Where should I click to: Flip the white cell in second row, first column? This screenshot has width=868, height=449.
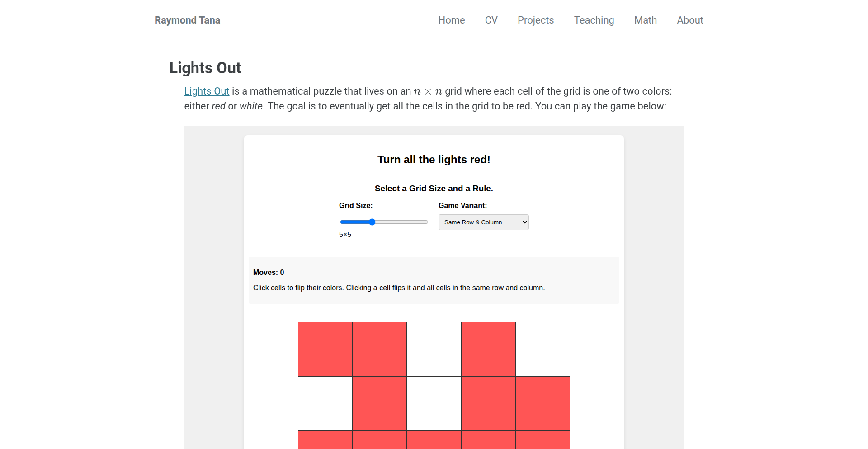point(325,404)
